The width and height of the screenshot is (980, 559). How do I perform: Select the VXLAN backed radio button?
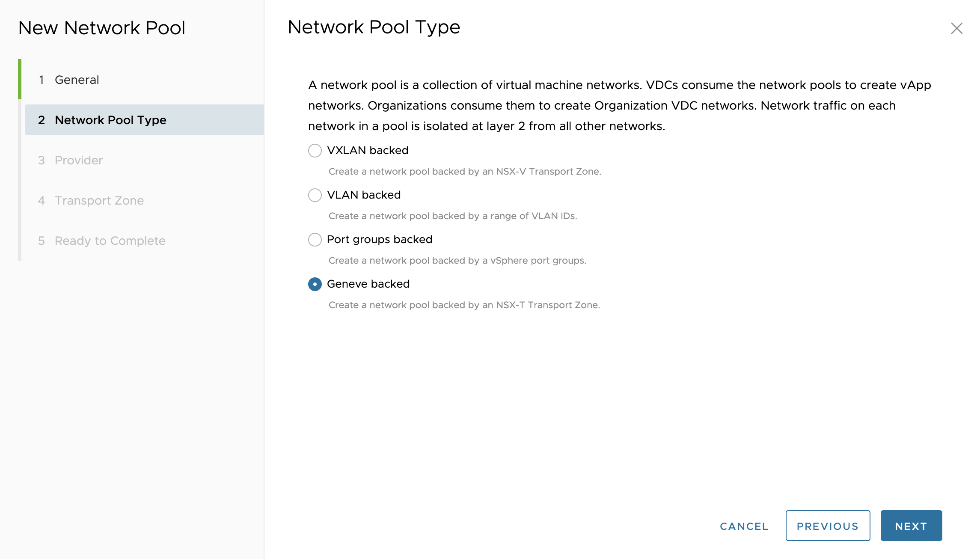pos(315,151)
